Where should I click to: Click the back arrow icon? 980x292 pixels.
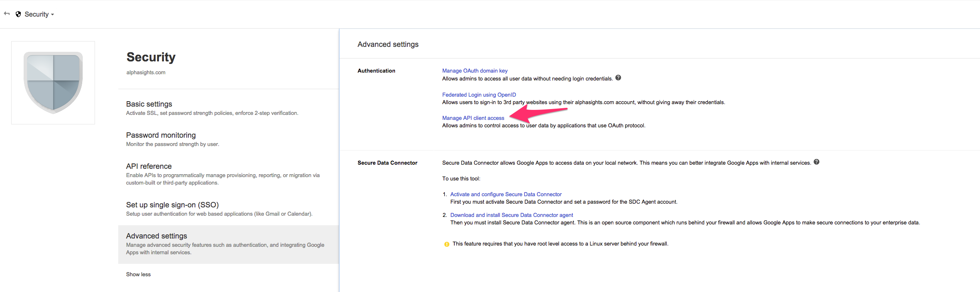click(7, 14)
